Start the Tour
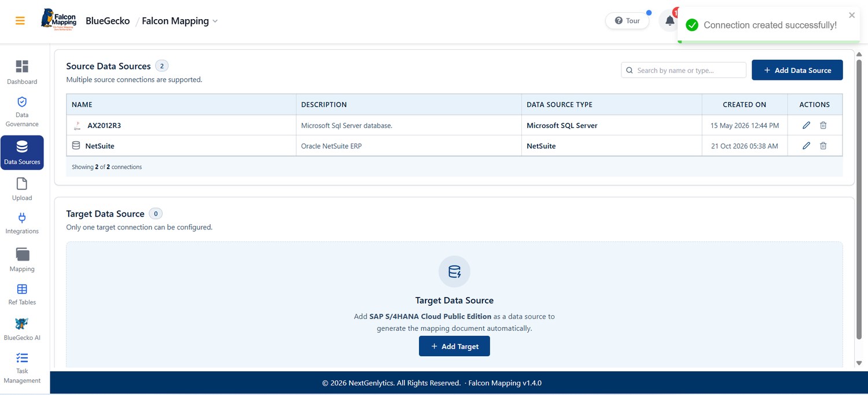The image size is (868, 395). (x=627, y=21)
